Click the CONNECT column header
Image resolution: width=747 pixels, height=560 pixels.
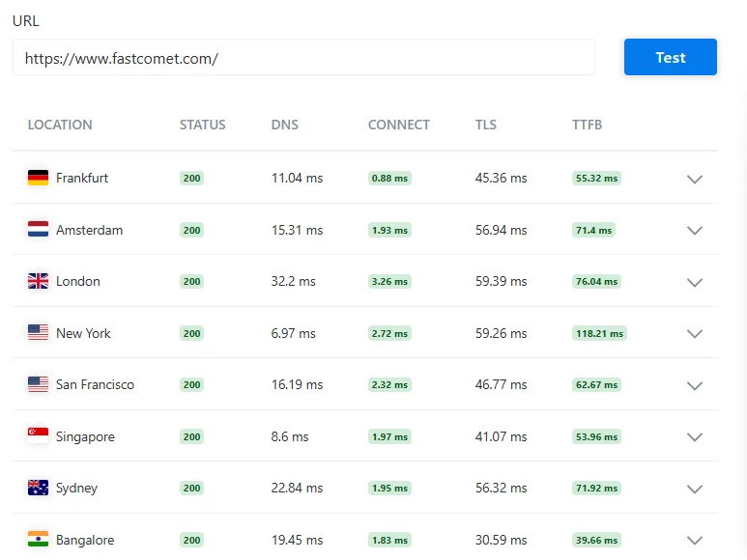399,125
